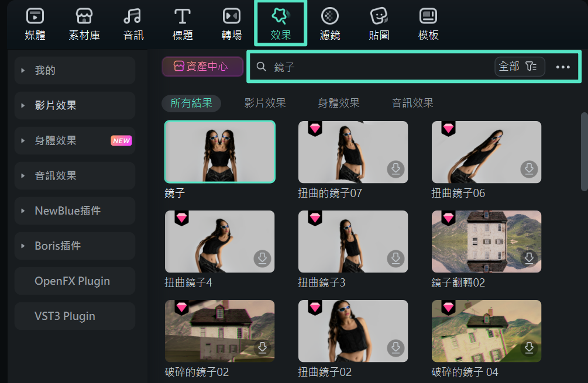Switch to the 音訊效果 results tab
The width and height of the screenshot is (588, 383).
pos(412,103)
